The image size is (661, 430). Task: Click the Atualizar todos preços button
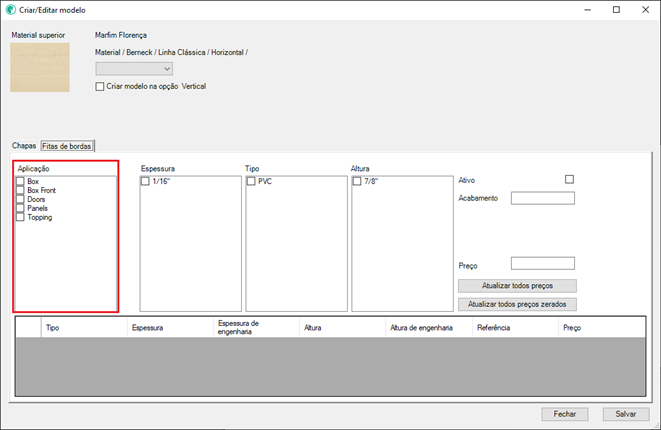coord(517,286)
